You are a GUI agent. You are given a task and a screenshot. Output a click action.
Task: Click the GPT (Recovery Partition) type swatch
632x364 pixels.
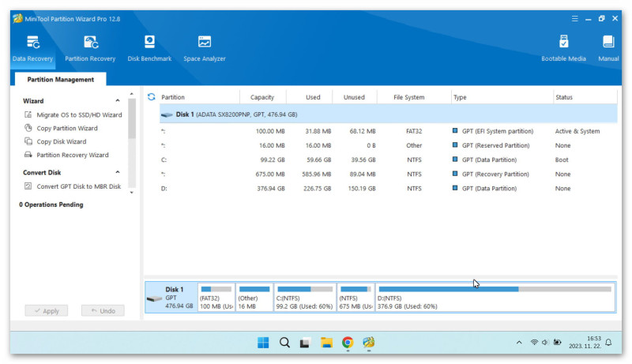pyautogui.click(x=455, y=174)
